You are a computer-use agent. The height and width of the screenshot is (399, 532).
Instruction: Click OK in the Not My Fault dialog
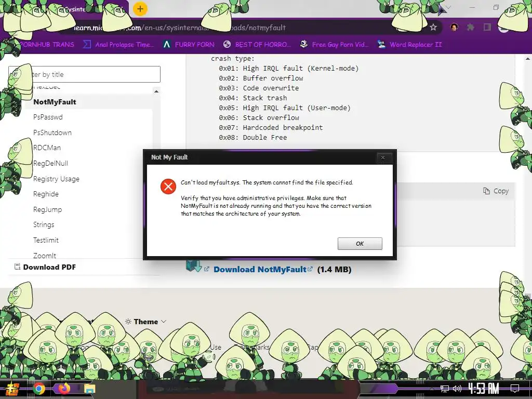pos(360,244)
